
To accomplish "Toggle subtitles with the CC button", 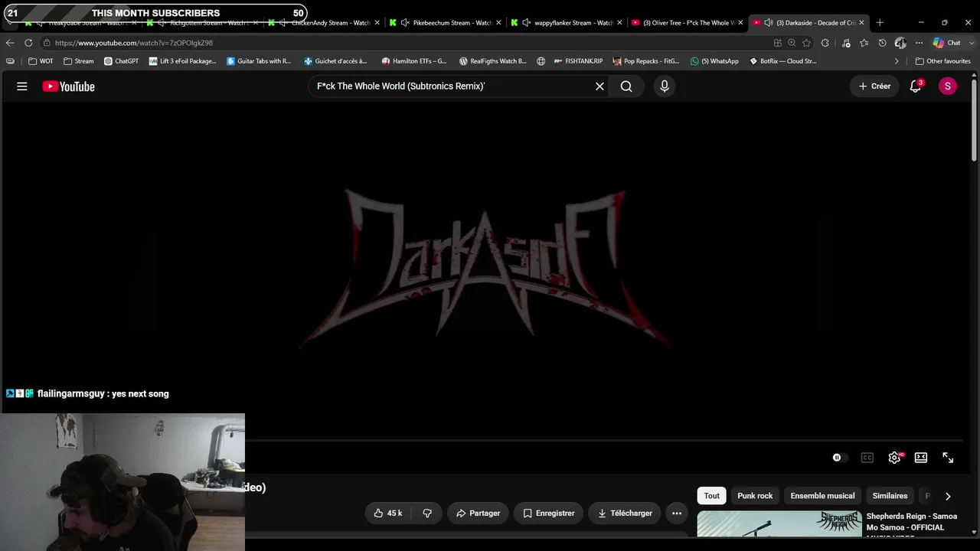I will click(x=867, y=458).
